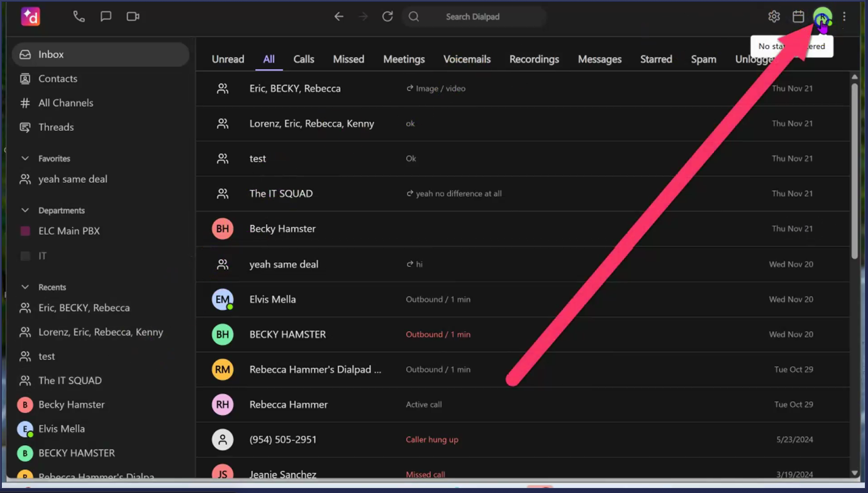Screen dimensions: 868x493
Task: Select ELC Main PBX department
Action: 101,231
